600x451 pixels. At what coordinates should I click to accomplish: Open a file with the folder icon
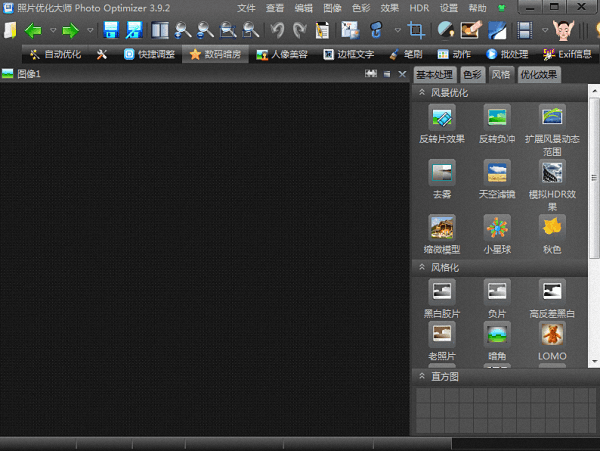(x=10, y=30)
